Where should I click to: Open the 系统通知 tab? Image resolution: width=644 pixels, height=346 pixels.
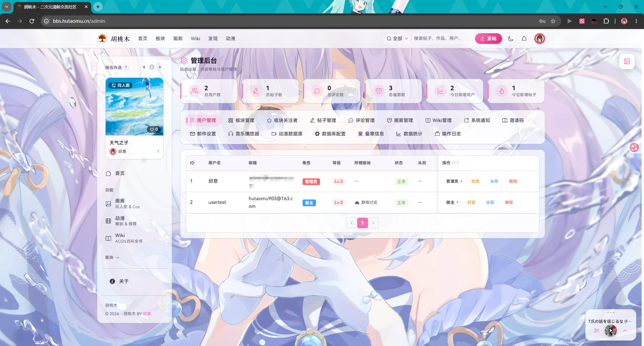477,120
